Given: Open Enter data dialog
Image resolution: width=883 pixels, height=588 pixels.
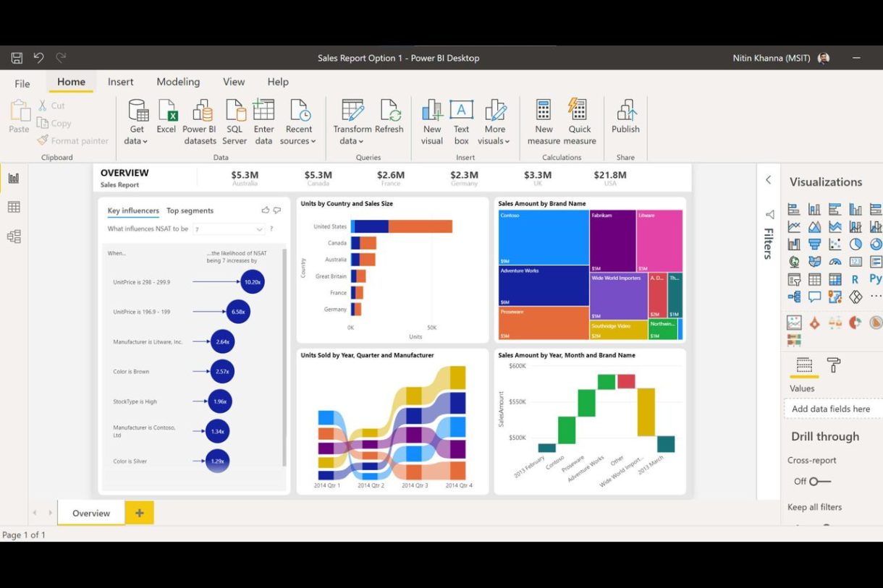Looking at the screenshot, I should pyautogui.click(x=263, y=122).
